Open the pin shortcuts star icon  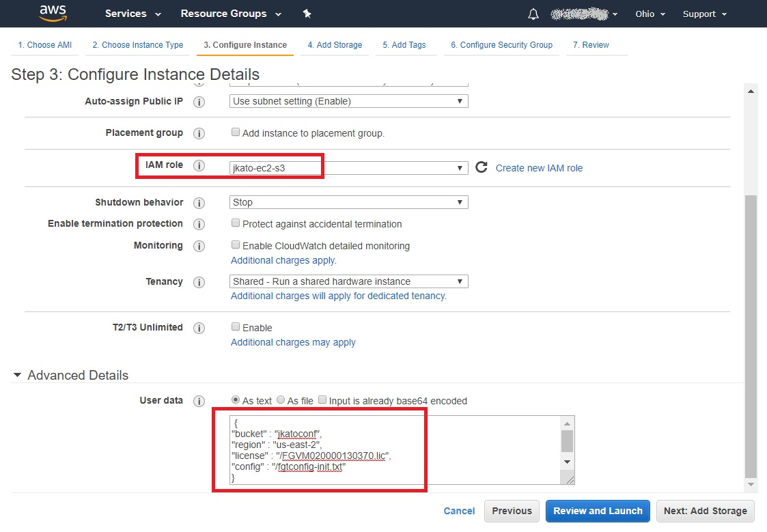click(307, 14)
